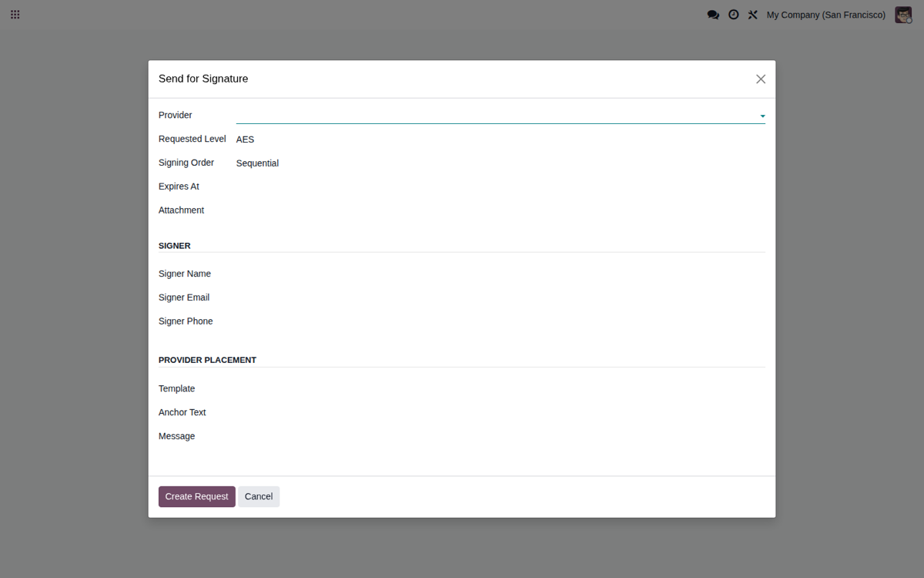Expand the Provider dropdown arrow
924x578 pixels.
(x=762, y=116)
